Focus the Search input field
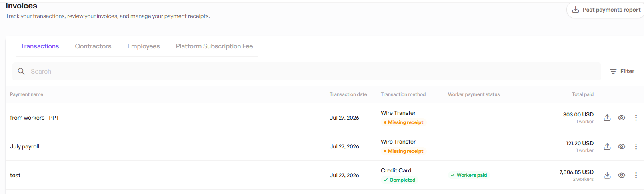Image resolution: width=644 pixels, height=194 pixels. coord(306,71)
